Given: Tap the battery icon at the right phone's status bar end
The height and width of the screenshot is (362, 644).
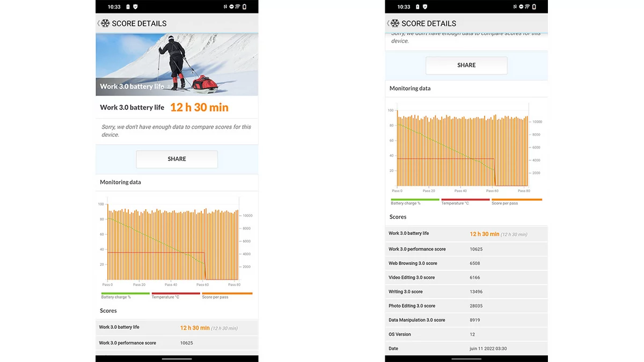Looking at the screenshot, I should (535, 7).
